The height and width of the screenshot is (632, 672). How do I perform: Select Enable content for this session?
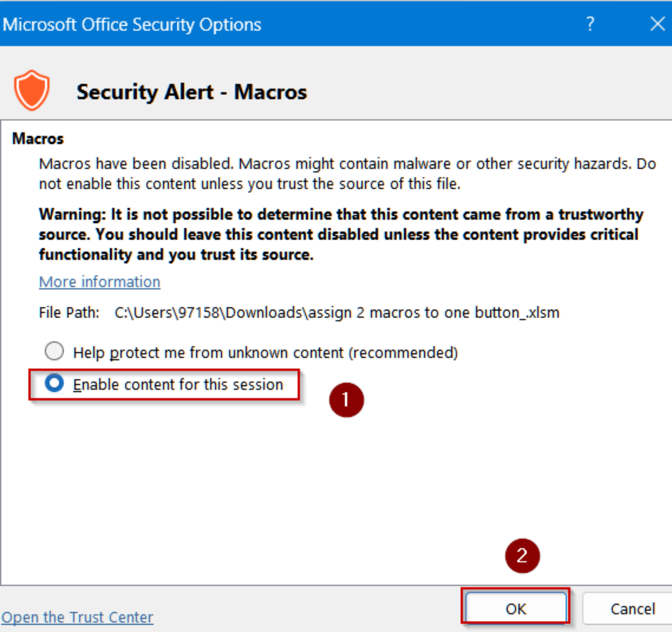pos(54,384)
